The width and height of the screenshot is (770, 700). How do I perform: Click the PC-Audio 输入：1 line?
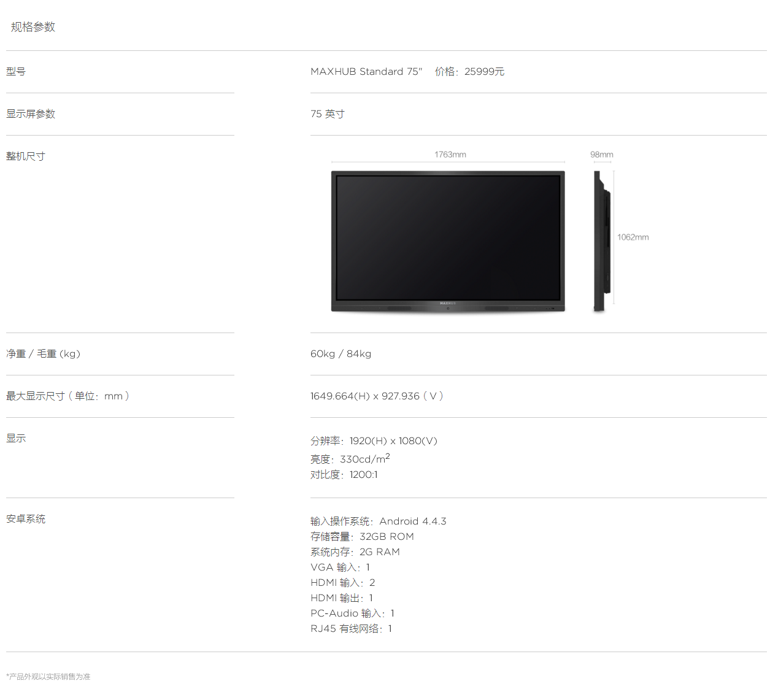(x=353, y=613)
